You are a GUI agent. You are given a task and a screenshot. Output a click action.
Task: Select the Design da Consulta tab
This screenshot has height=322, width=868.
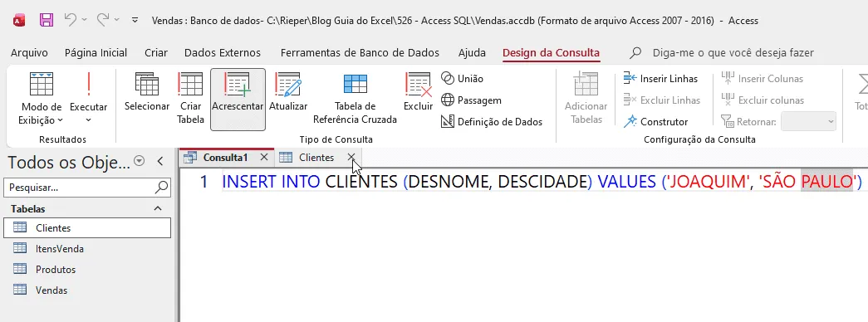coord(551,53)
